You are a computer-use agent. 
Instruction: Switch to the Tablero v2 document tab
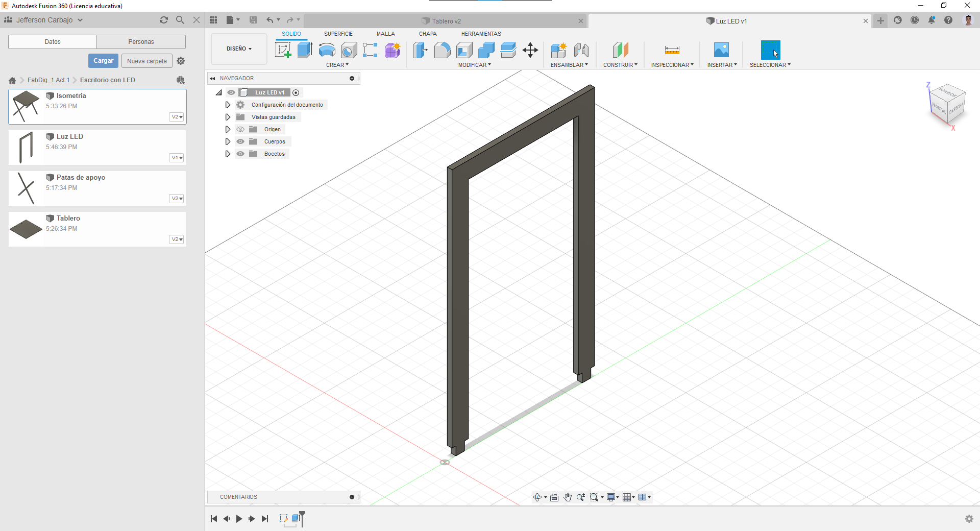[x=446, y=21]
